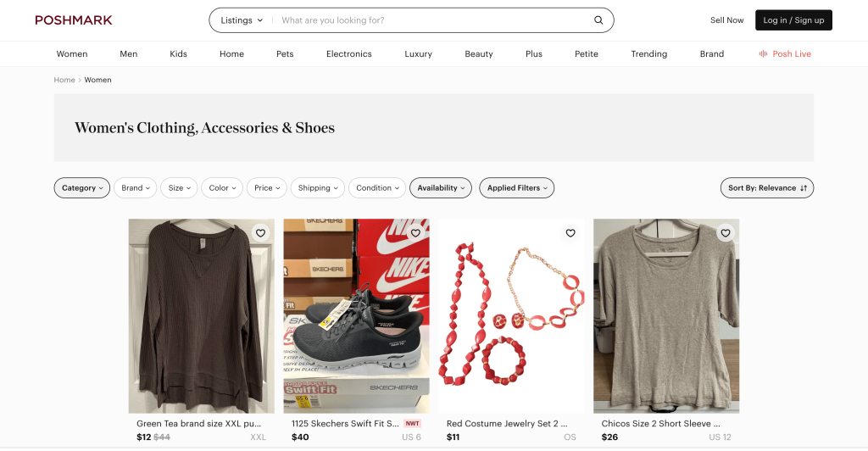Click the search magnifier icon
This screenshot has width=868, height=451.
click(x=598, y=19)
